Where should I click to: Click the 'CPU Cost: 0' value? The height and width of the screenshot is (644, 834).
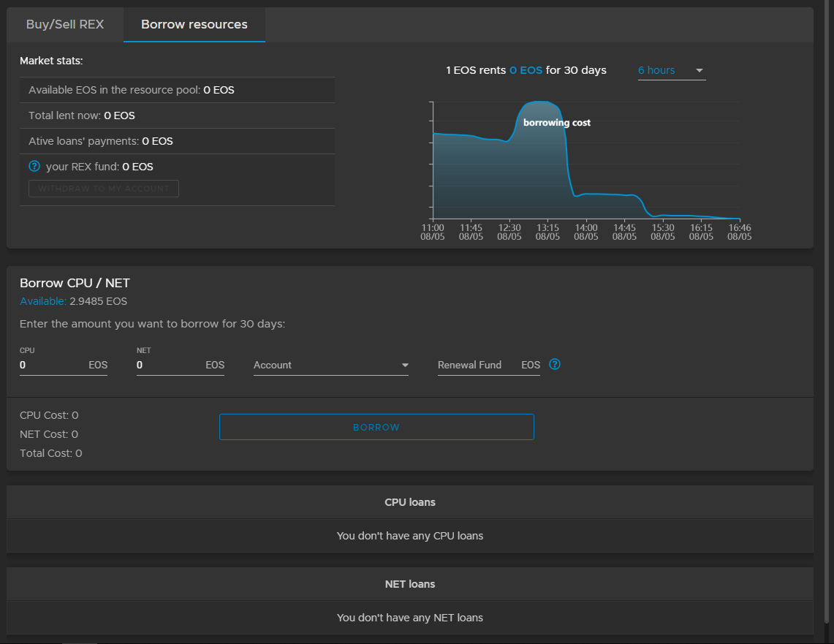[49, 415]
